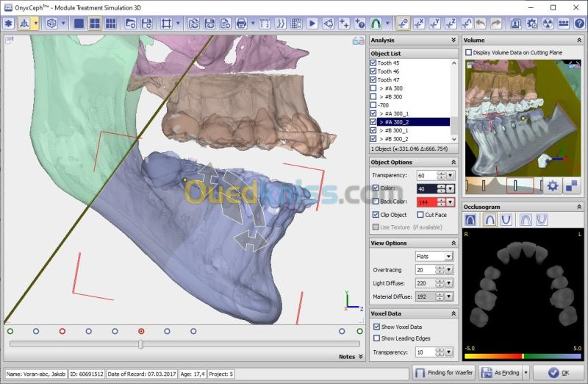Click the save project disk icon
The height and width of the screenshot is (384, 588).
(146, 24)
